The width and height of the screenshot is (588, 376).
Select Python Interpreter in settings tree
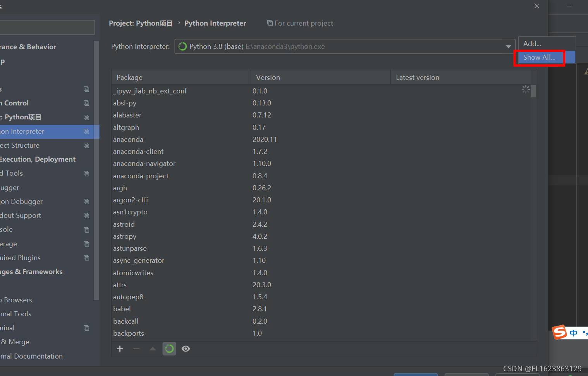(50, 131)
